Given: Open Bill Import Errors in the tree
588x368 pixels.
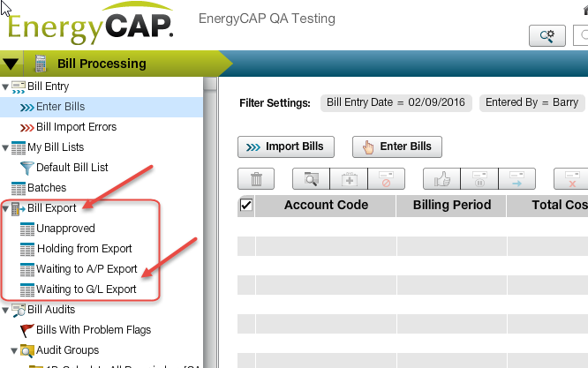Looking at the screenshot, I should 76,127.
